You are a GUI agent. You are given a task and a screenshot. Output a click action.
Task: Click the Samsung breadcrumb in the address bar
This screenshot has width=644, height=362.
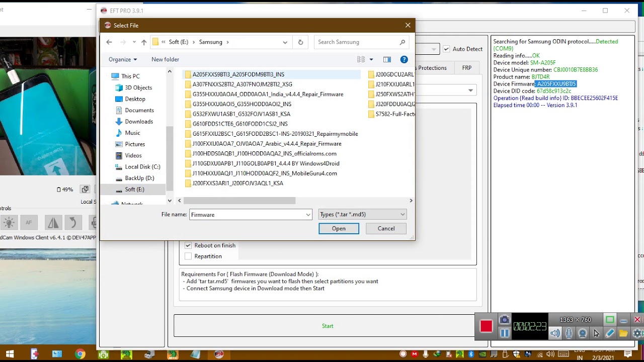pos(210,42)
